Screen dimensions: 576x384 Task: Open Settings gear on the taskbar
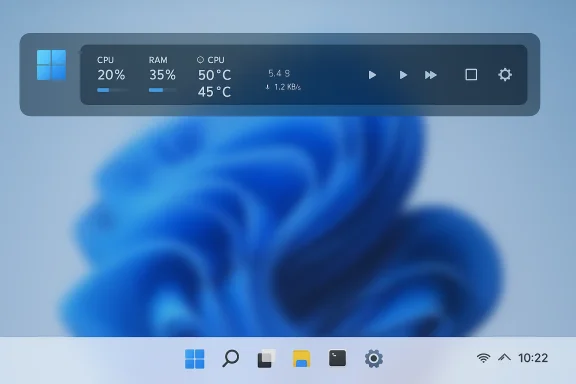[374, 358]
